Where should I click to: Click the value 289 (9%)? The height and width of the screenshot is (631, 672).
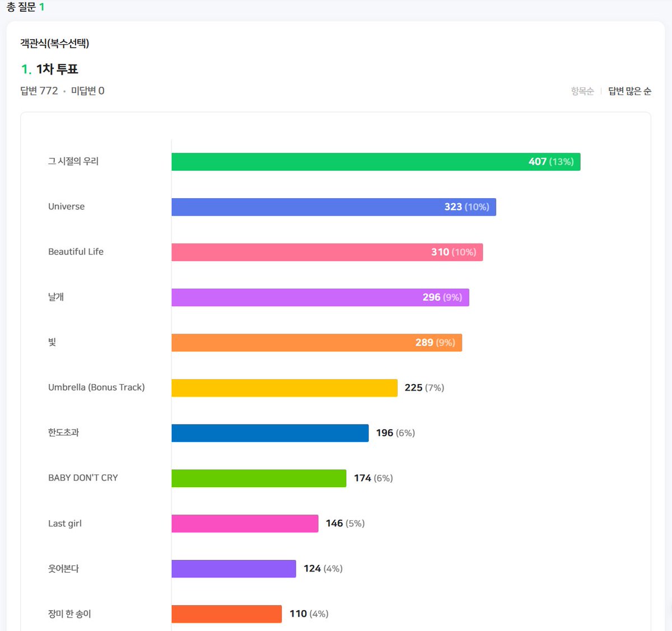pos(435,343)
